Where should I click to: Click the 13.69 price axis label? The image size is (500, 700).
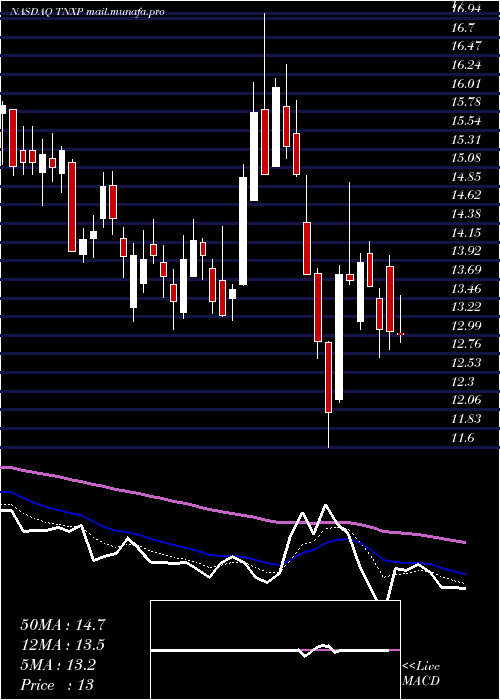pos(467,270)
